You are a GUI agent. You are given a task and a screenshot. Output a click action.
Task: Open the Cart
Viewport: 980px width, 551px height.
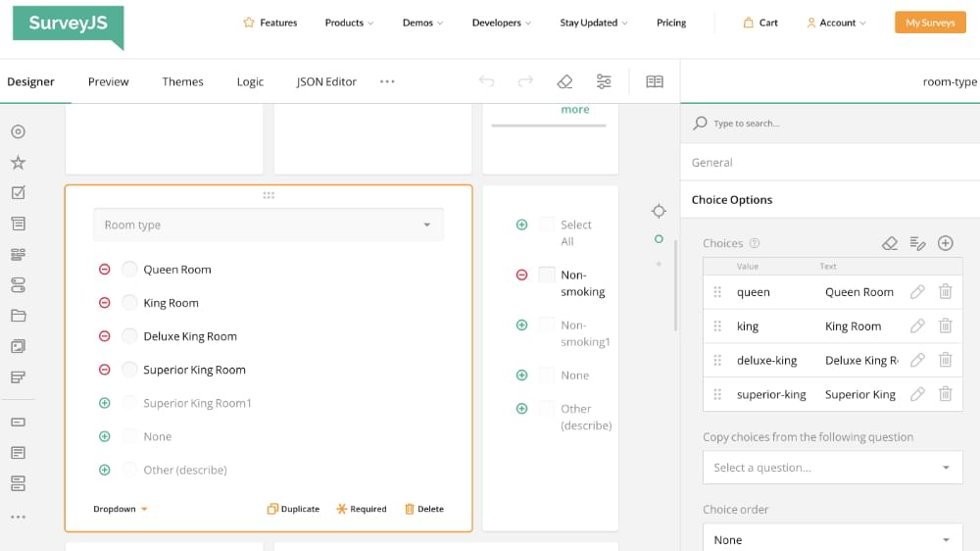click(760, 23)
